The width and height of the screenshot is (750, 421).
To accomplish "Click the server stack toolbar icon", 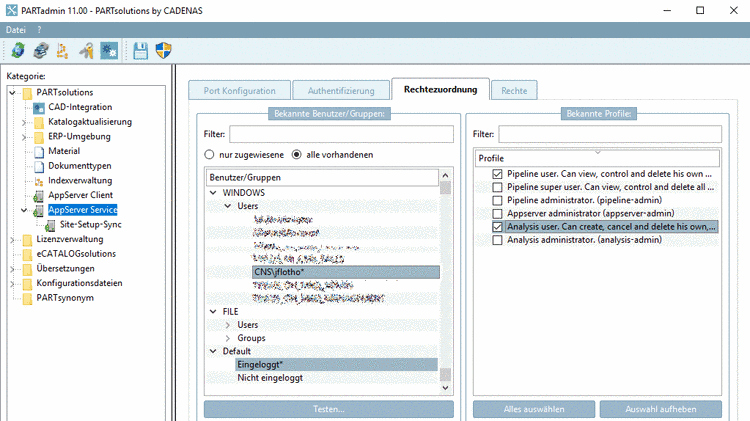I will pos(41,50).
